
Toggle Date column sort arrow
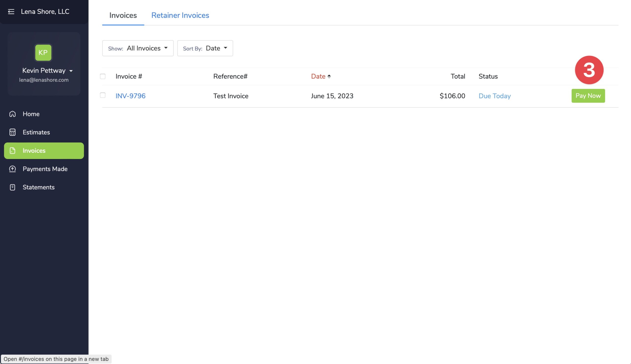click(x=329, y=76)
